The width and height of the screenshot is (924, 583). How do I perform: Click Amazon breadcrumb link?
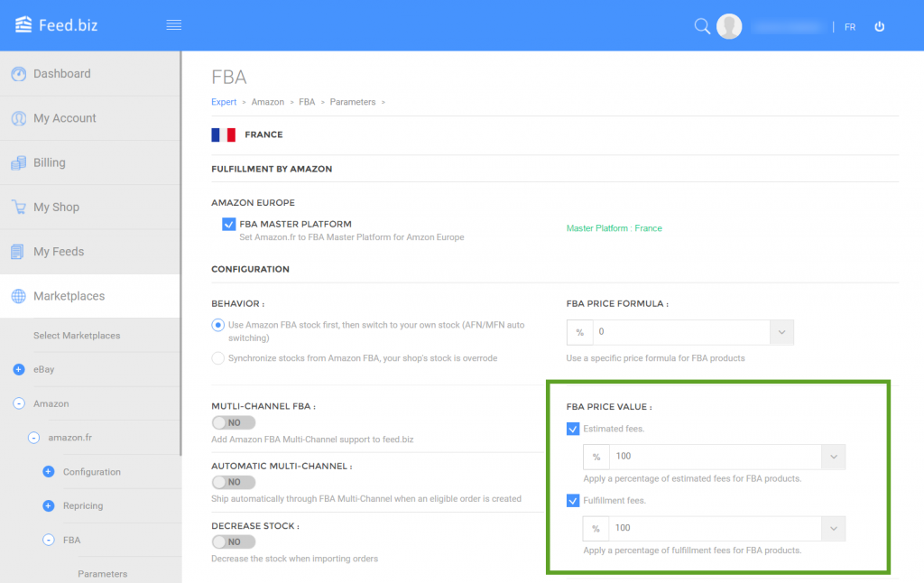point(267,102)
